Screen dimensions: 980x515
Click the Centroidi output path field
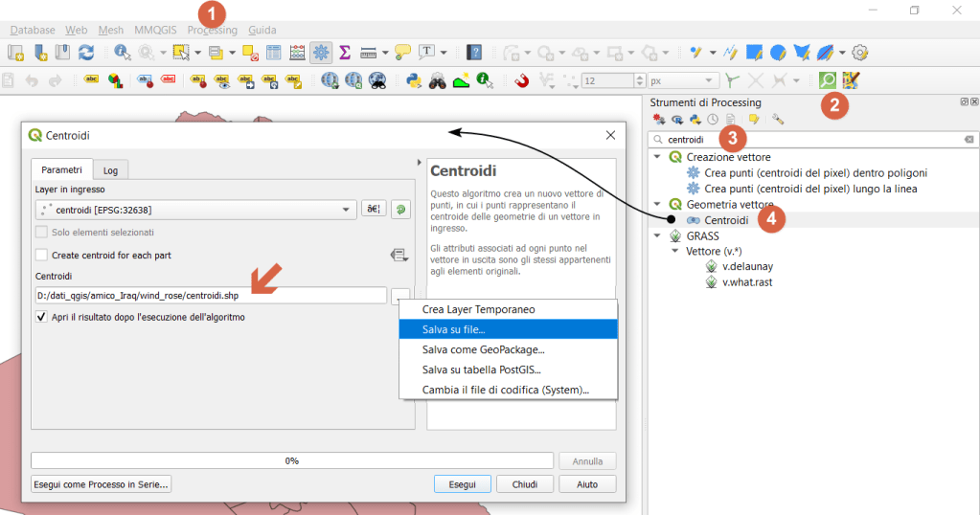211,296
